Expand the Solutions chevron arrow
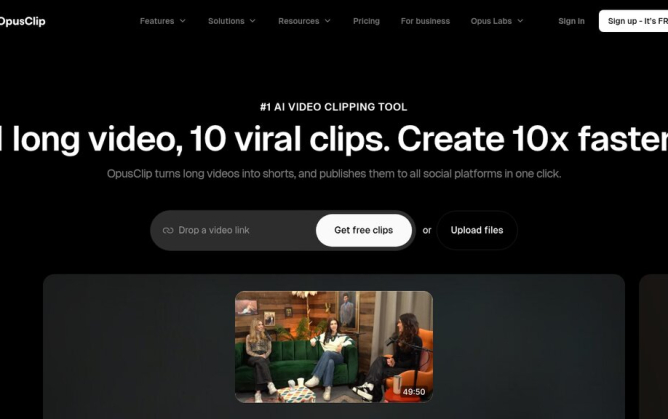The height and width of the screenshot is (419, 668). coord(253,21)
